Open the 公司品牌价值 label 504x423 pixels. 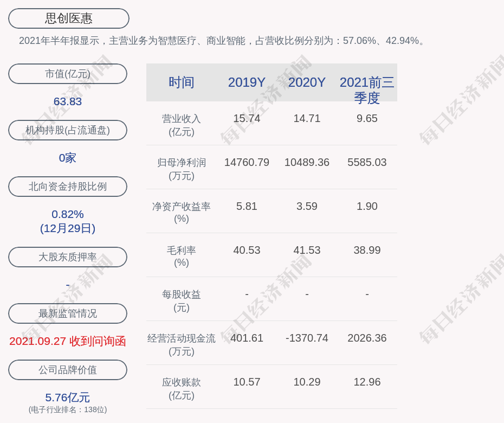pos(68,370)
